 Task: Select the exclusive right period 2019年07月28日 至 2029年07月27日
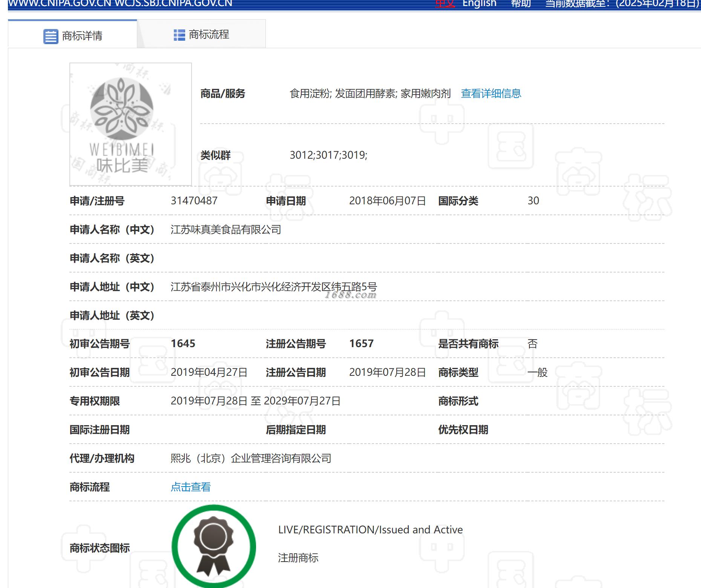click(x=255, y=401)
